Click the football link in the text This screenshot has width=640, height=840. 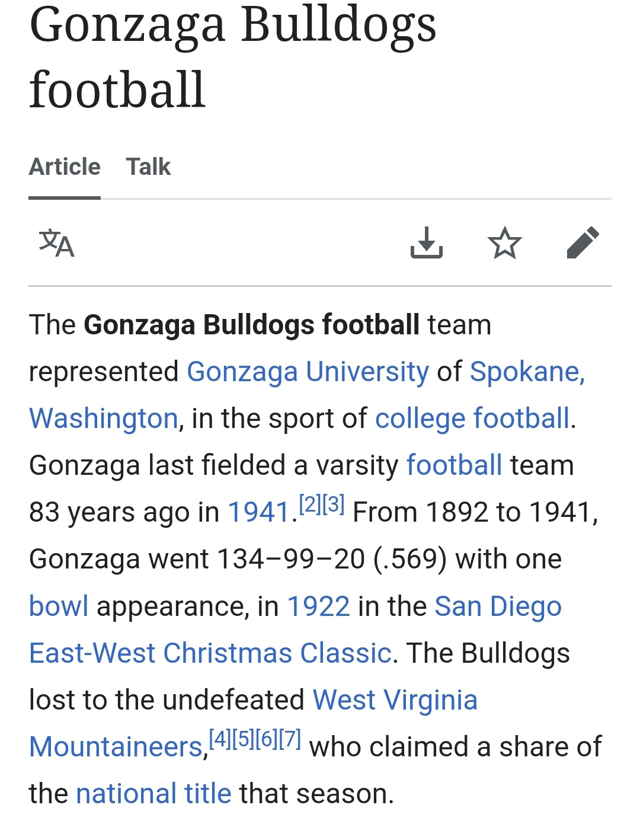click(x=453, y=465)
